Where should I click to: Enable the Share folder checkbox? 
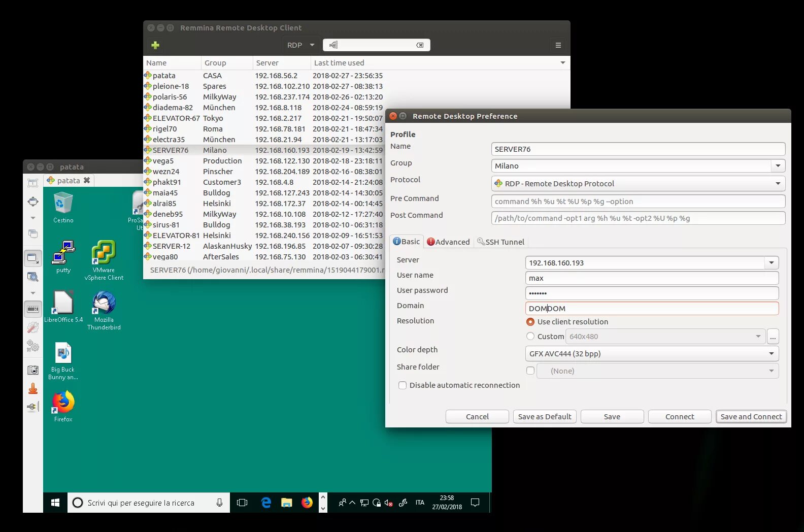point(530,371)
